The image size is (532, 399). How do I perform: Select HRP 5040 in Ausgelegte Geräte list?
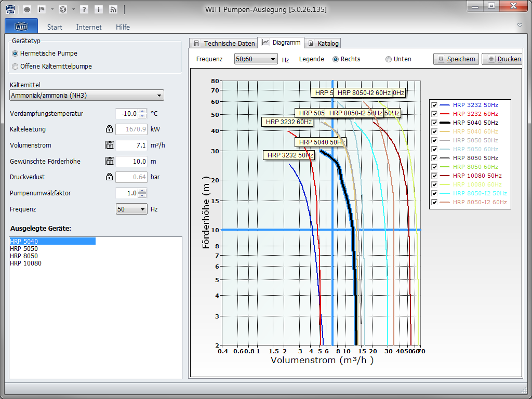pyautogui.click(x=52, y=241)
